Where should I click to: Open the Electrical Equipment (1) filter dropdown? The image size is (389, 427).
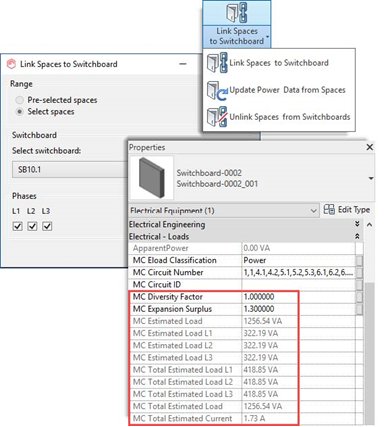223,211
